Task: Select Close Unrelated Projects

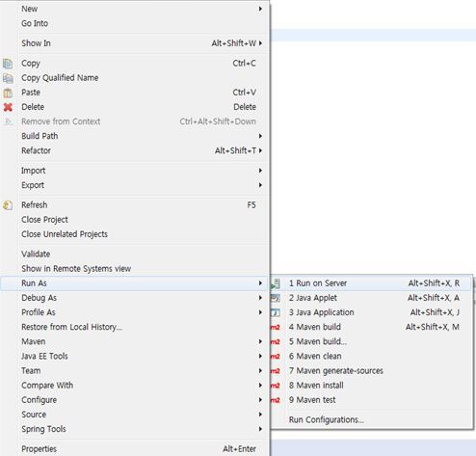Action: pos(135,234)
